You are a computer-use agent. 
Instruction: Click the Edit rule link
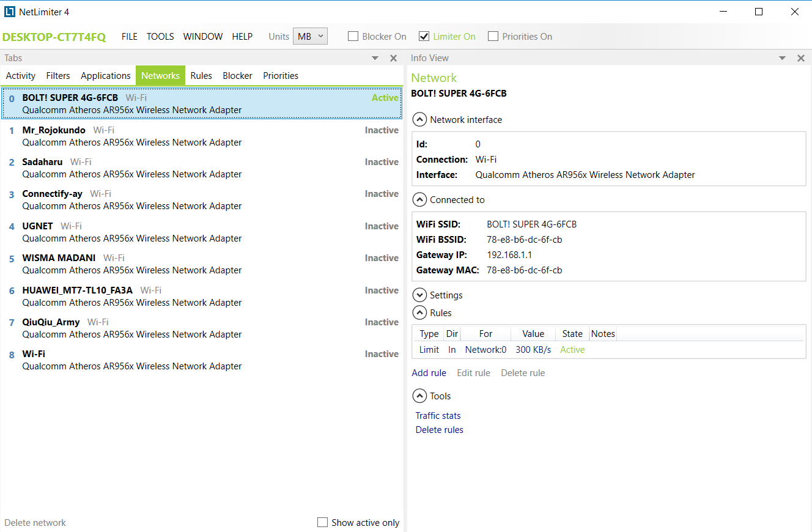[x=474, y=373]
